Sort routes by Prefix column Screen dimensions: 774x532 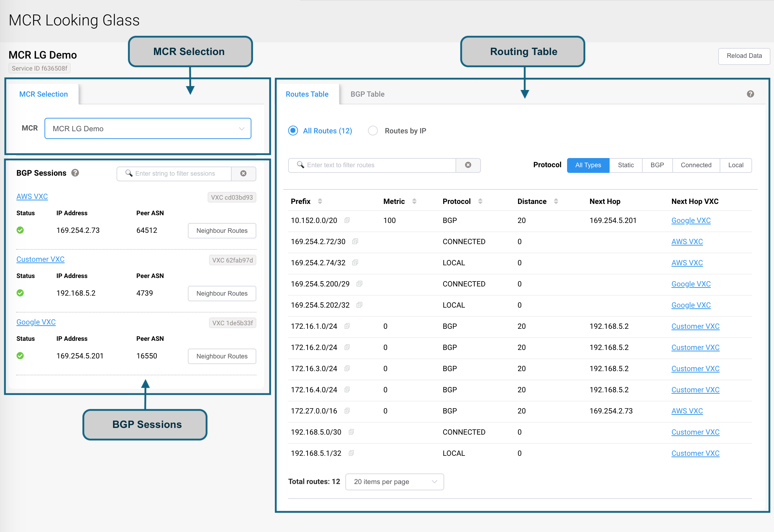pyautogui.click(x=320, y=201)
